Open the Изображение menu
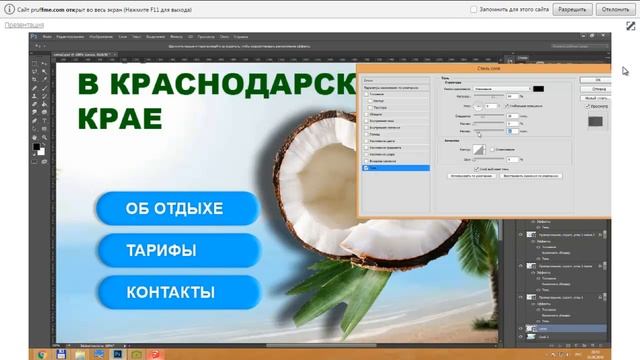 (101, 37)
